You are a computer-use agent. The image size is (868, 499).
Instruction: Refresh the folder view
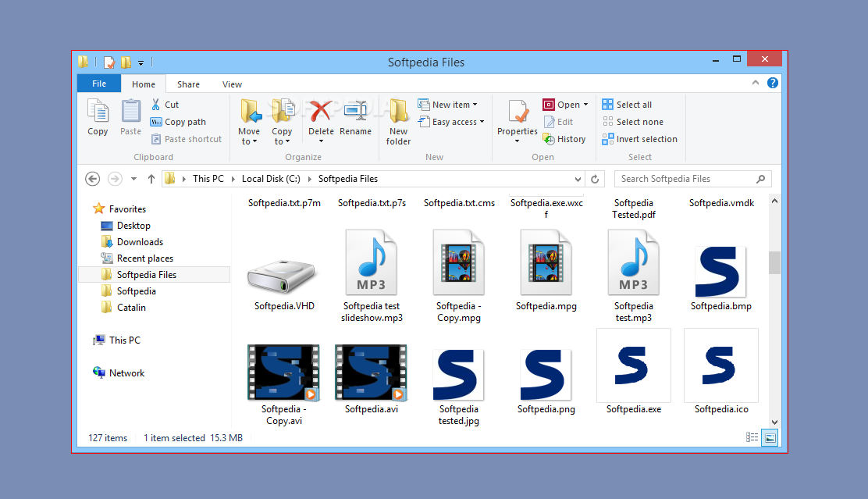coord(595,179)
